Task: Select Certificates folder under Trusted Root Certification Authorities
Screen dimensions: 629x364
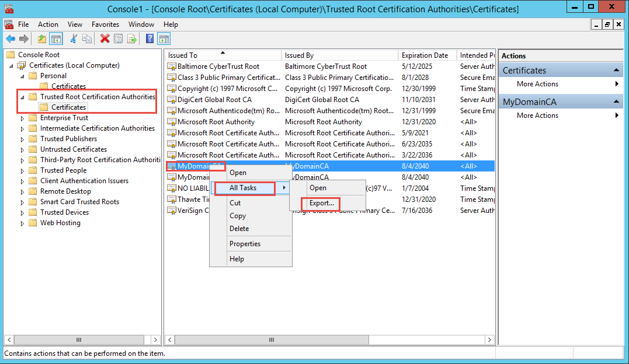Action: point(68,107)
